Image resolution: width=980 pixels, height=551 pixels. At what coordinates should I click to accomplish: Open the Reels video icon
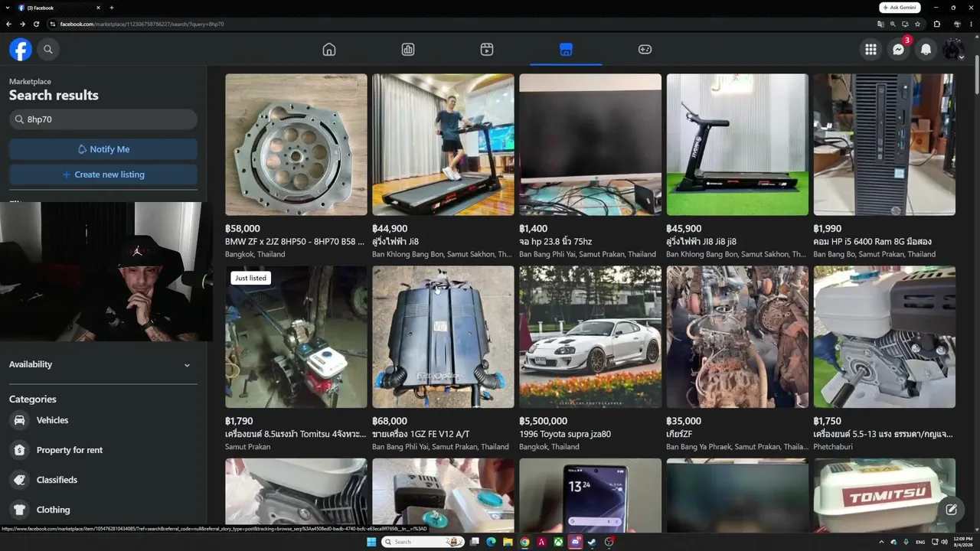click(487, 50)
